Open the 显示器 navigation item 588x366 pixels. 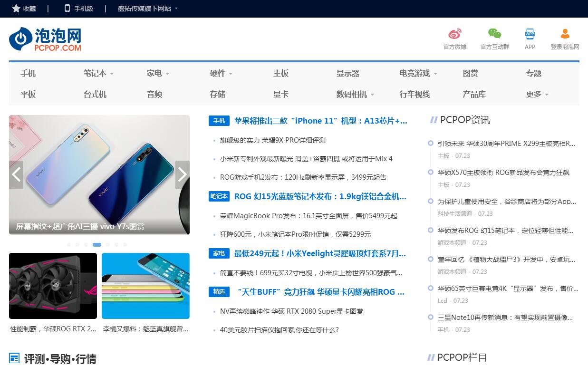tap(348, 74)
